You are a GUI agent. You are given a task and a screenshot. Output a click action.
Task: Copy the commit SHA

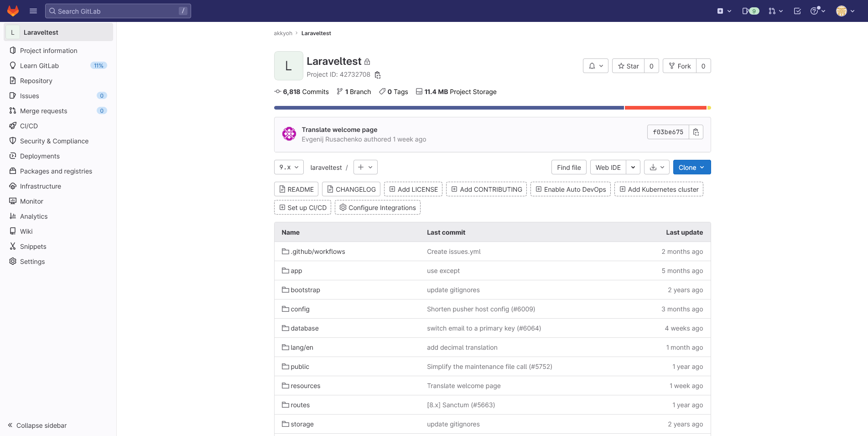pos(696,132)
